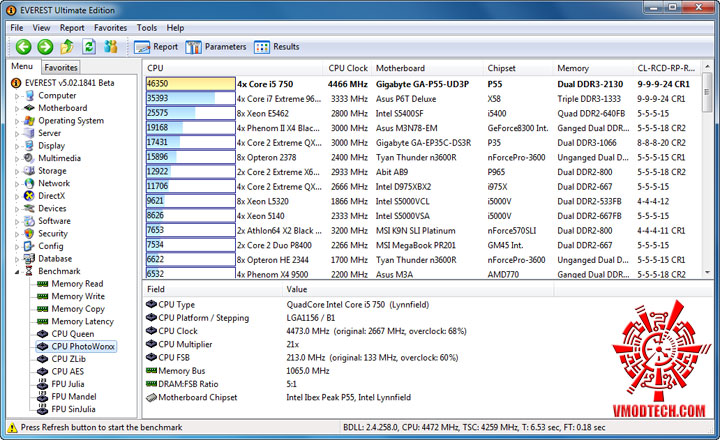The height and width of the screenshot is (440, 720).
Task: Open benchmark Parameters from the toolbar
Action: pyautogui.click(x=216, y=47)
